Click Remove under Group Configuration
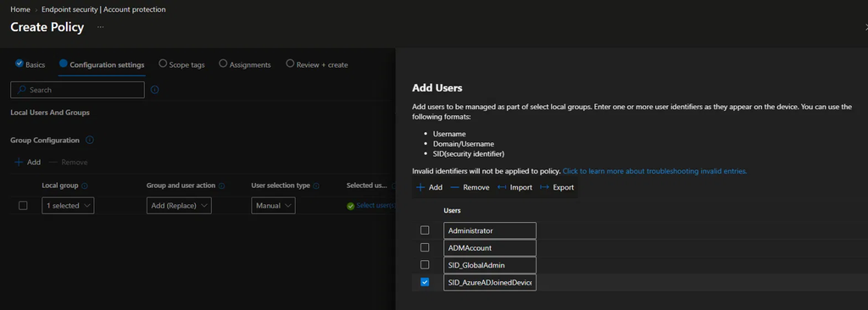 pyautogui.click(x=68, y=162)
